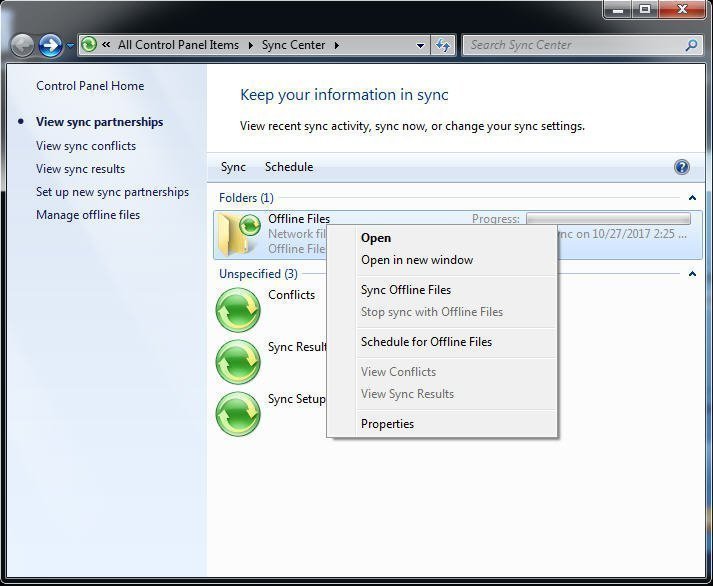Screen dimensions: 713x586
Task: Open the address bar history dropdown
Action: (x=420, y=45)
